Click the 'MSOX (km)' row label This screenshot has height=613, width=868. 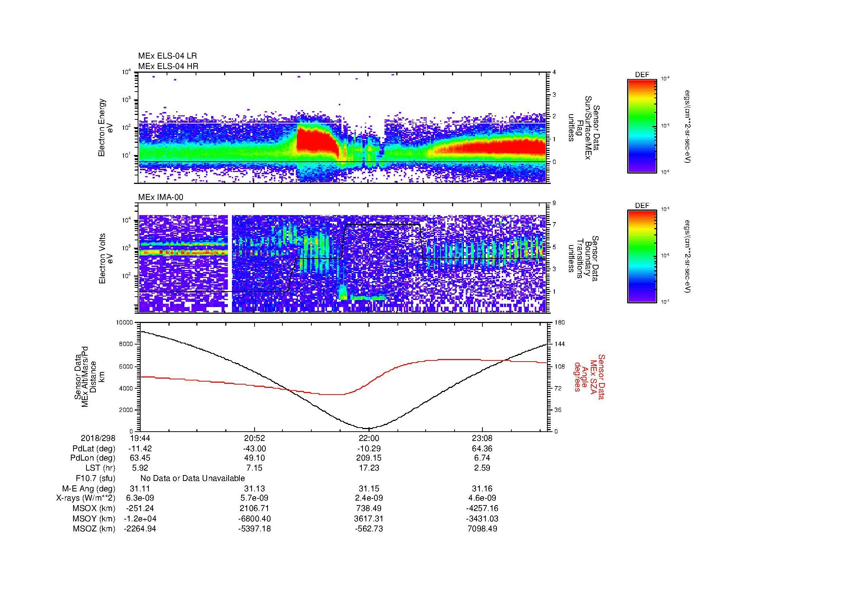click(x=94, y=508)
